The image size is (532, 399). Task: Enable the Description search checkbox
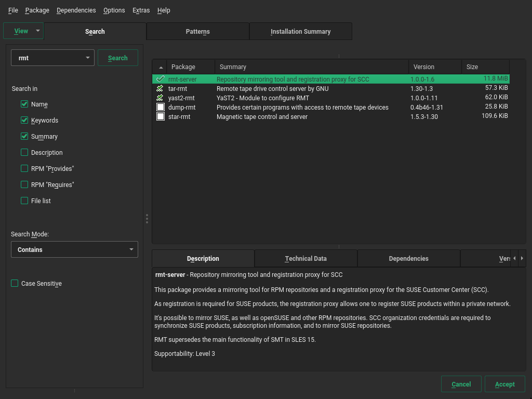(x=24, y=153)
